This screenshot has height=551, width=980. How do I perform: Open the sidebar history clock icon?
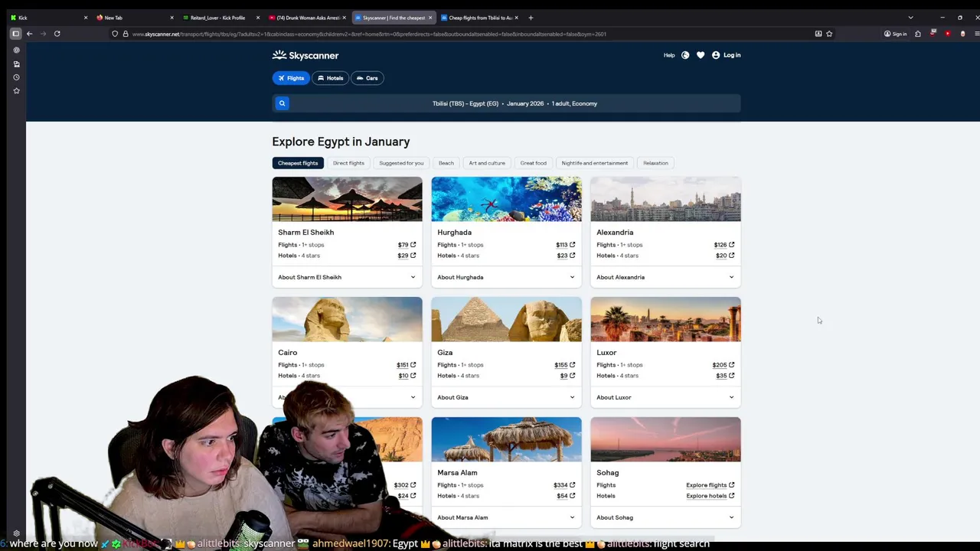point(16,77)
